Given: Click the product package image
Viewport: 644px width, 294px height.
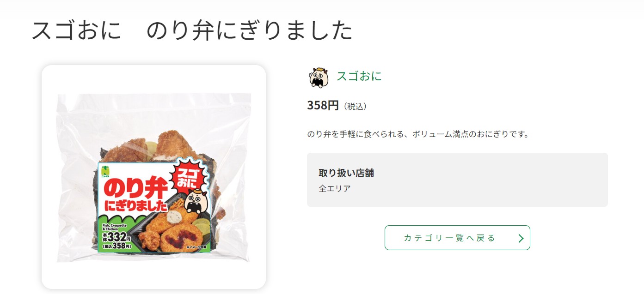Looking at the screenshot, I should 153,177.
